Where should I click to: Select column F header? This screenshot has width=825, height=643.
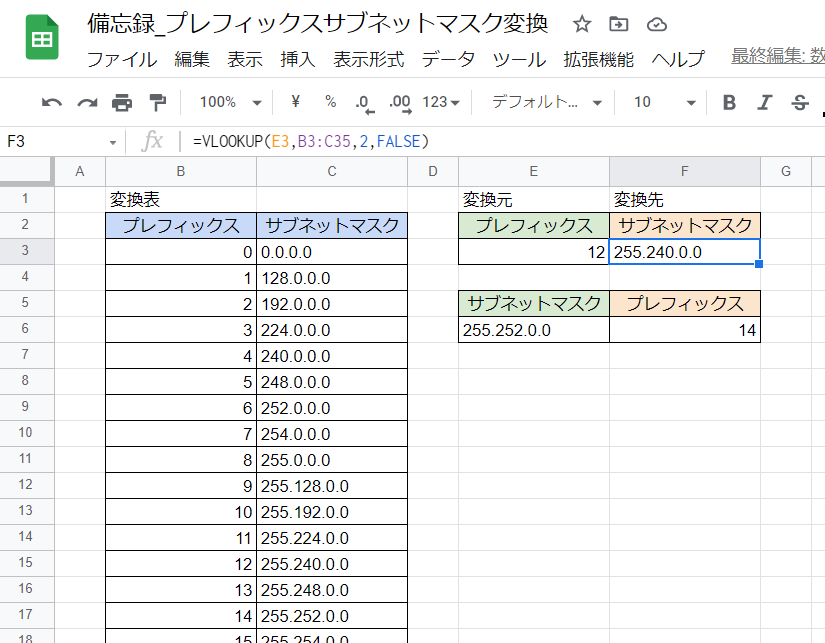click(685, 172)
